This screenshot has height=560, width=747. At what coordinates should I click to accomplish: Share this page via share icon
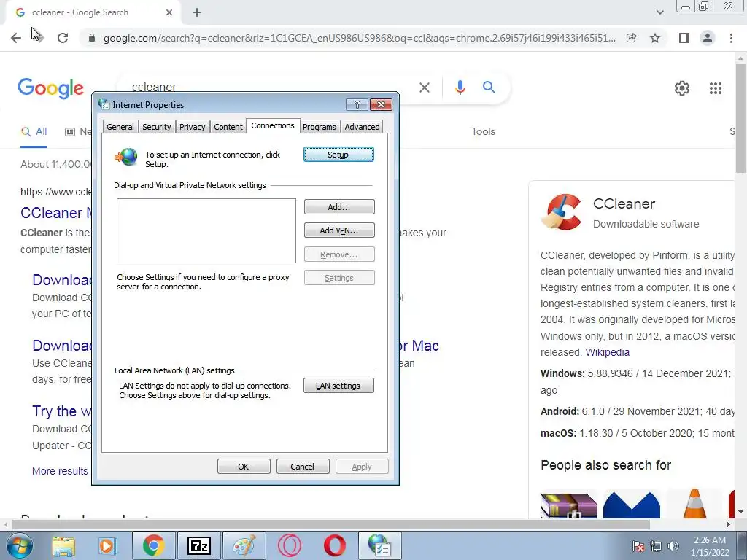(x=631, y=38)
